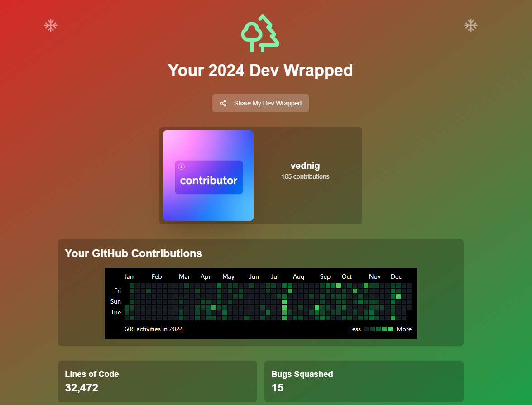532x405 pixels.
Task: Select the username vednig
Action: 305,166
